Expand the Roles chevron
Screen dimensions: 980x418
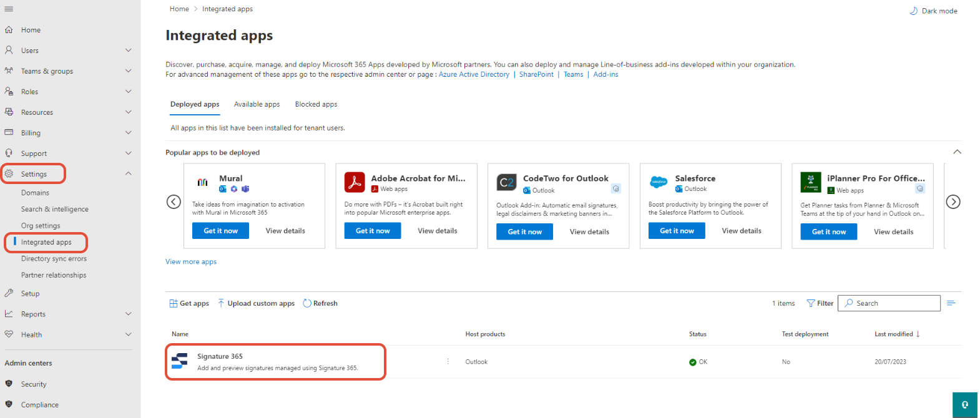(x=128, y=91)
